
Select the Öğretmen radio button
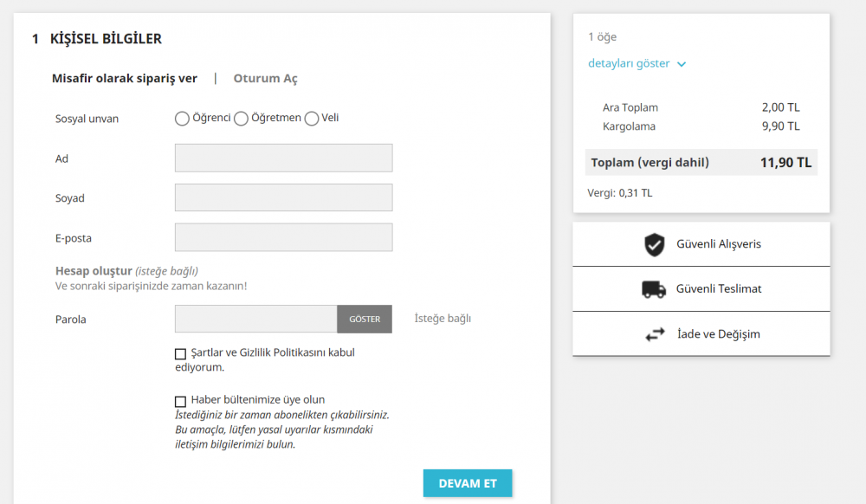pyautogui.click(x=241, y=119)
